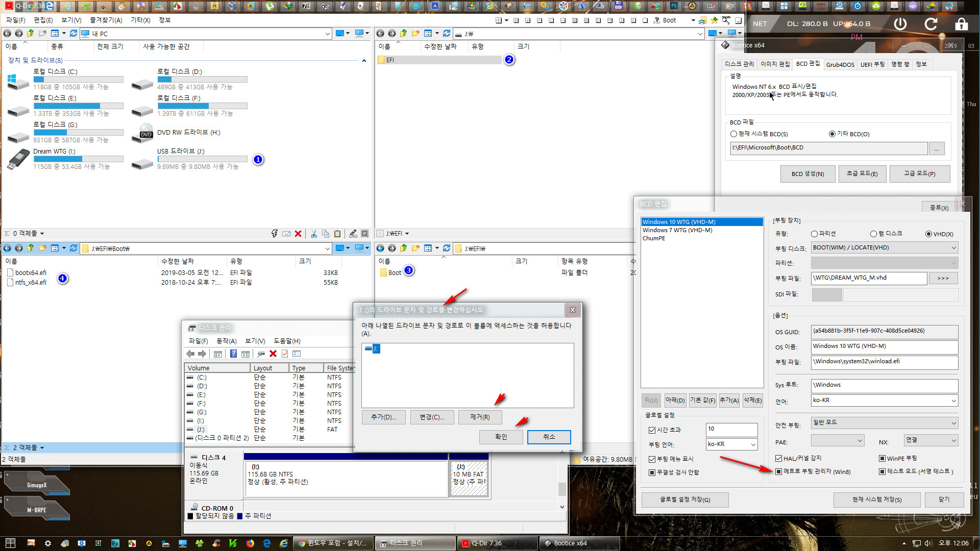Toggle the 메트로 부팅 관리자 (Win8) checkbox
980x551 pixels.
click(x=778, y=472)
